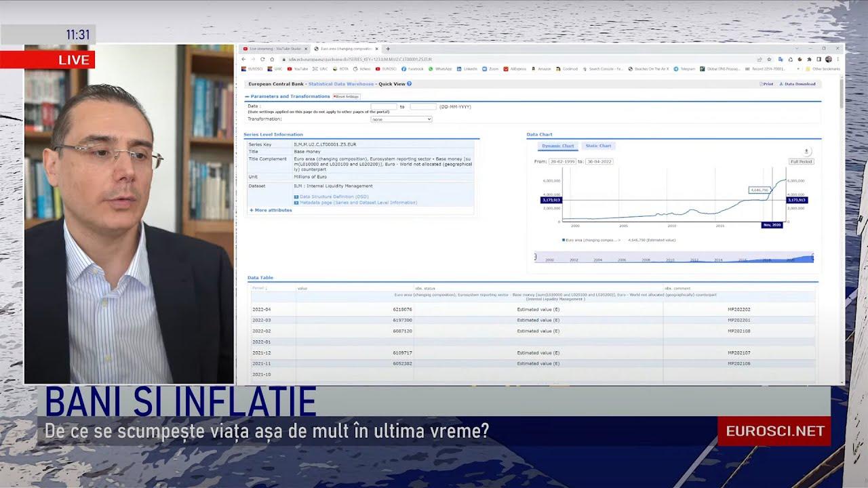Image resolution: width=868 pixels, height=488 pixels.
Task: Open the Chrome three-dot menu
Action: pos(837,59)
